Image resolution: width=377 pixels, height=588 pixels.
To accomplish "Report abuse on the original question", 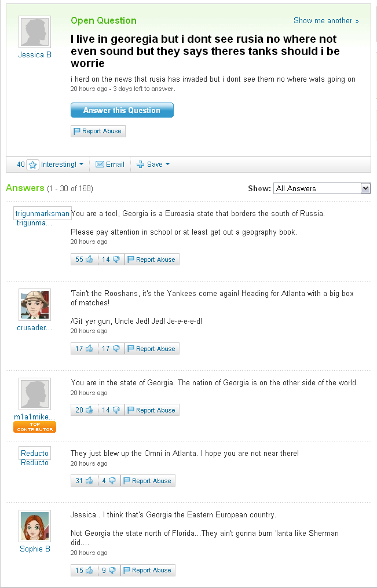I will [98, 132].
